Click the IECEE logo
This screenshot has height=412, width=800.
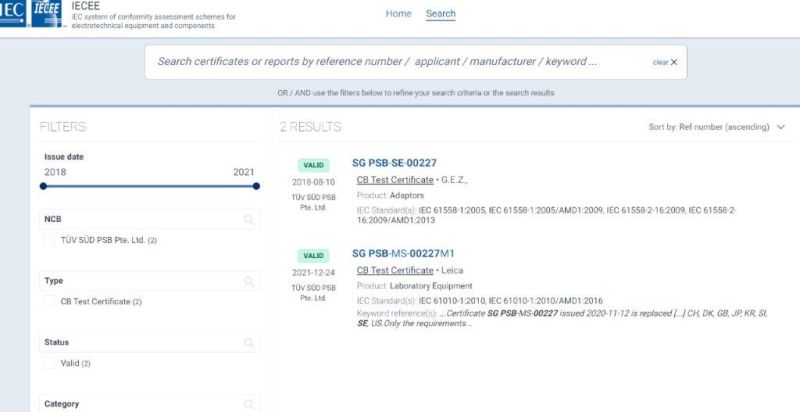(x=46, y=13)
